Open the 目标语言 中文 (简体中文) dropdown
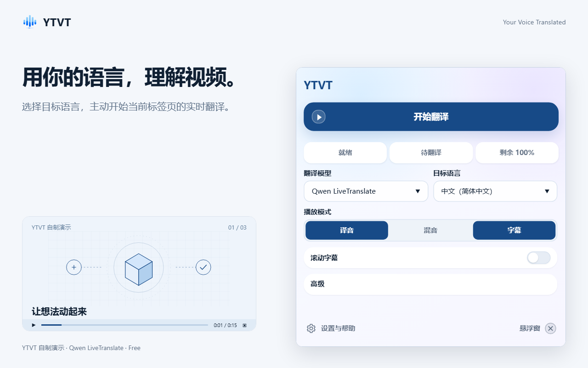 [495, 191]
